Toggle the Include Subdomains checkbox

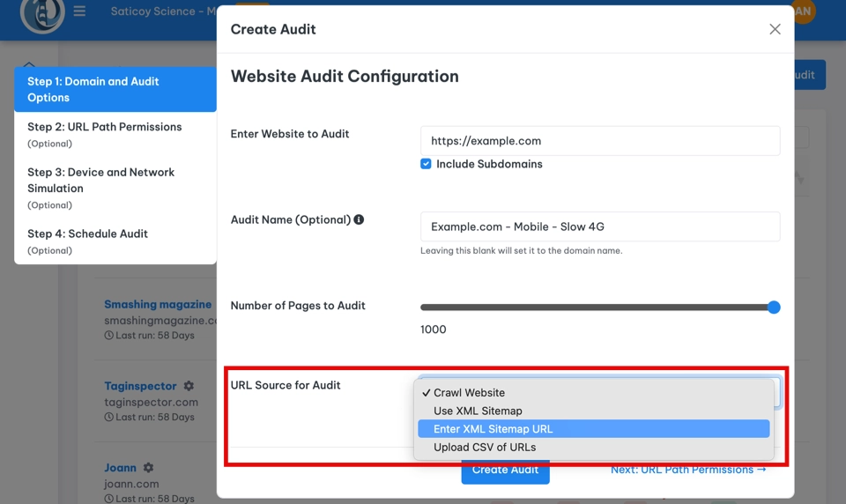[426, 164]
